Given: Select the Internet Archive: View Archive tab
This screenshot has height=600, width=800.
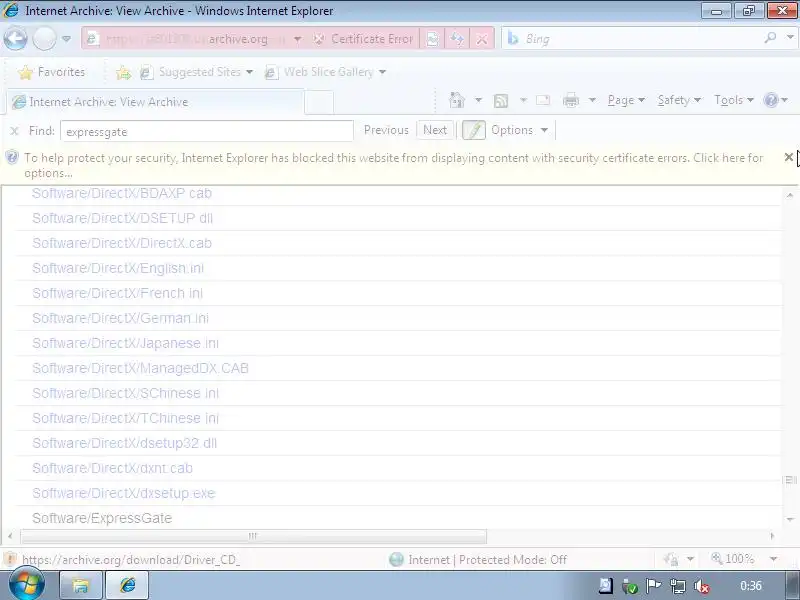Looking at the screenshot, I should [155, 102].
